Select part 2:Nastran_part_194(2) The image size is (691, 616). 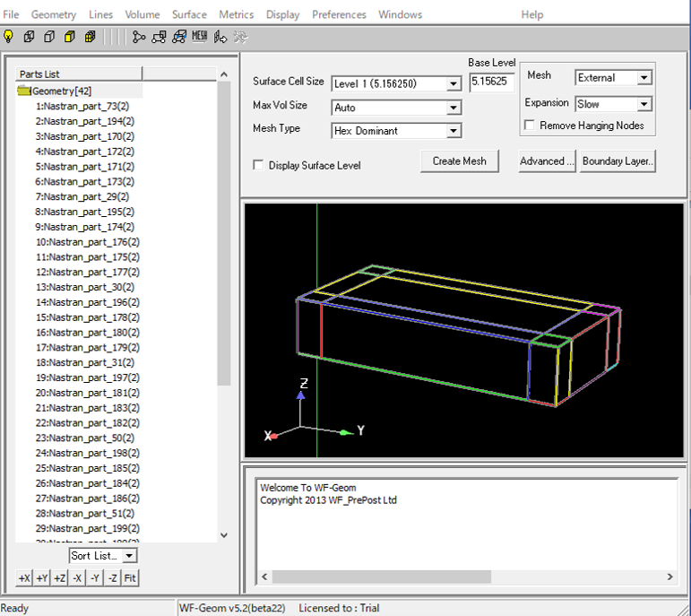pos(85,121)
